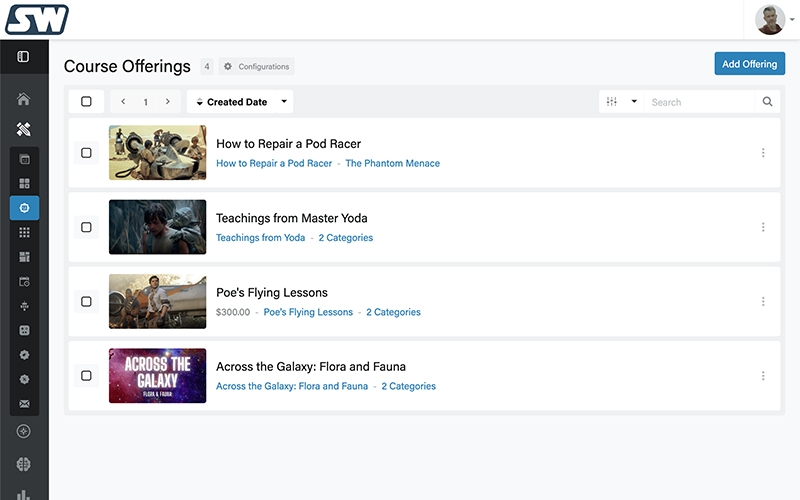Go to the Home icon in sidebar
Viewport: 800px width, 500px height.
click(x=23, y=99)
